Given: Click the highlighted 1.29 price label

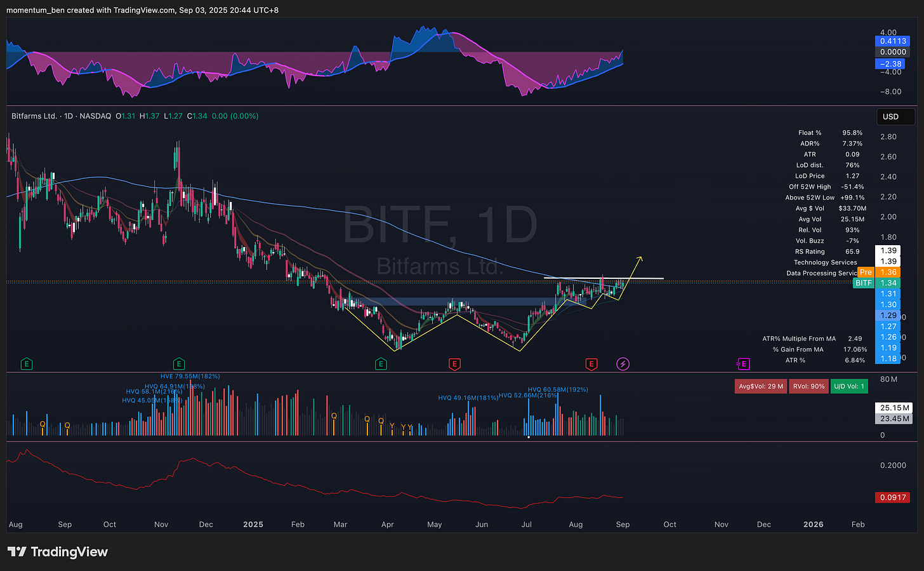Looking at the screenshot, I should pos(888,315).
